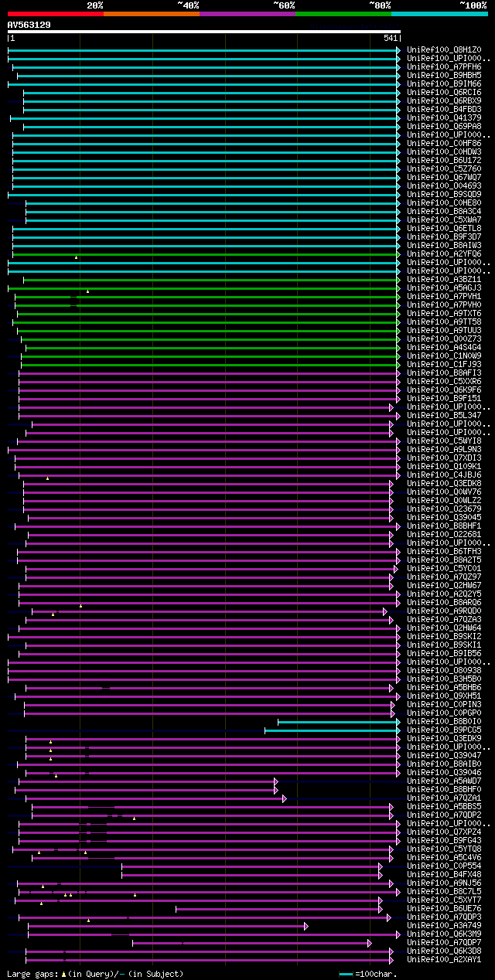This screenshot has height=980, width=495.
Task: Click the white query sequence bar
Action: (203, 32)
